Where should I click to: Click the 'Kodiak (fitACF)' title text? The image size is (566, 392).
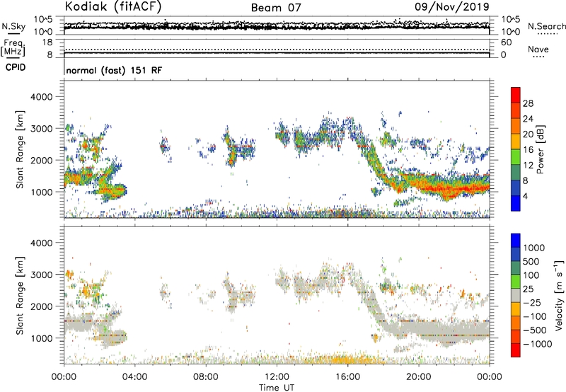click(113, 6)
